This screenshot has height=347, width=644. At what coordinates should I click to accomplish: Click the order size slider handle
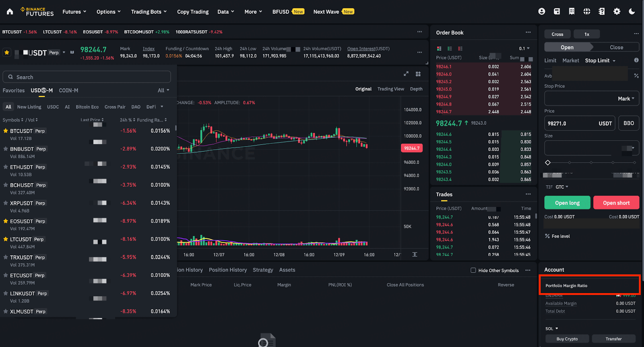(x=548, y=163)
